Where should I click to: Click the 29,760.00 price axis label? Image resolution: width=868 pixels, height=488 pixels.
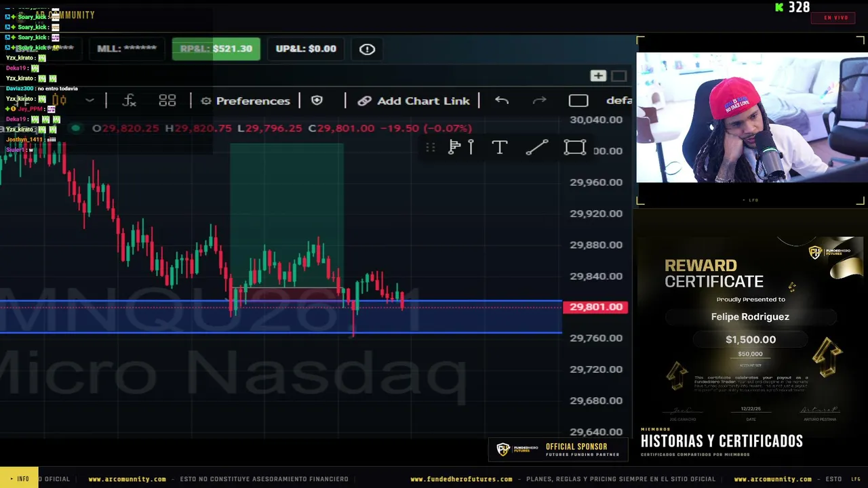(x=596, y=338)
